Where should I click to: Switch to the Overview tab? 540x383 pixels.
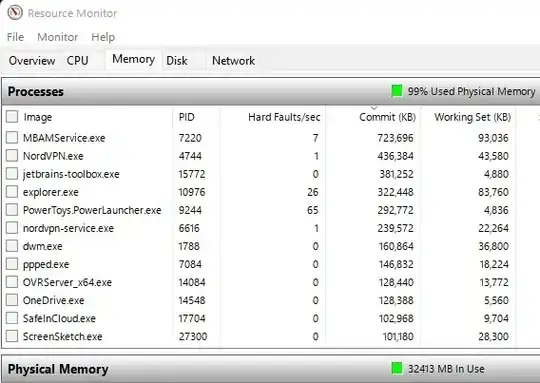coord(32,61)
